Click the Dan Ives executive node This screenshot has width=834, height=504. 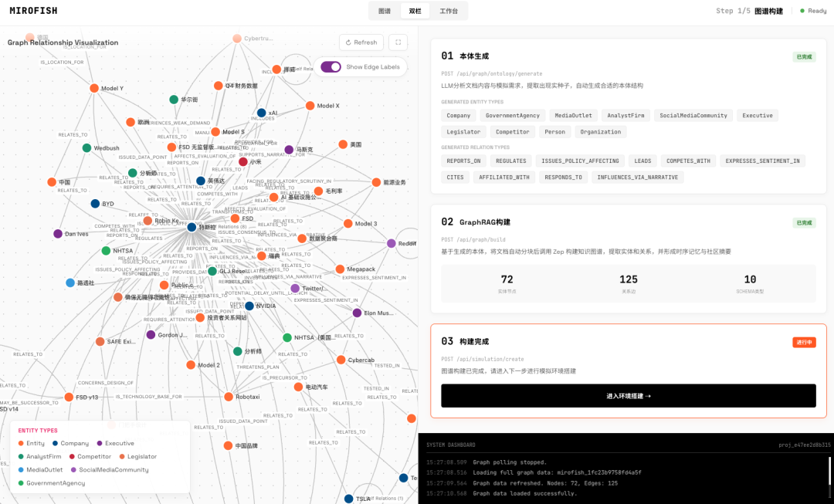[x=58, y=234]
